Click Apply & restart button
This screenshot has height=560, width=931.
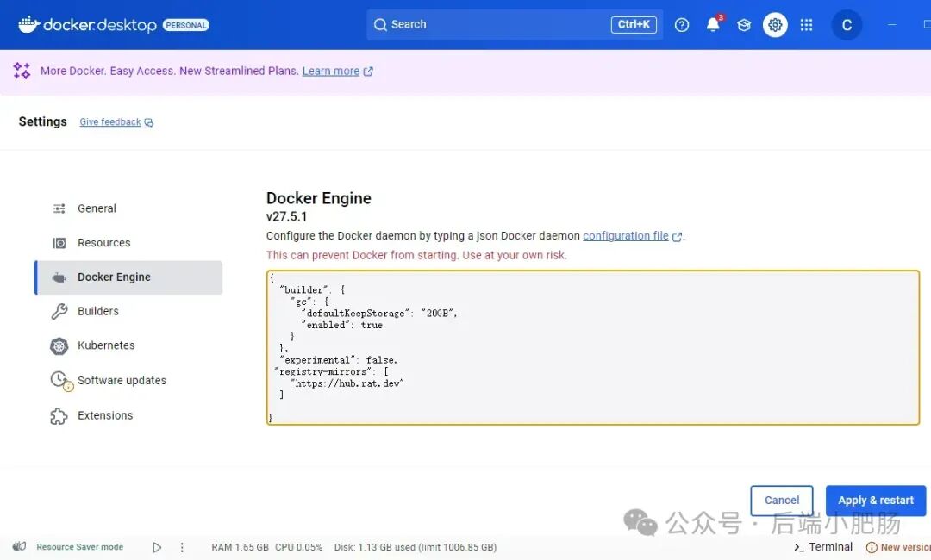tap(875, 500)
